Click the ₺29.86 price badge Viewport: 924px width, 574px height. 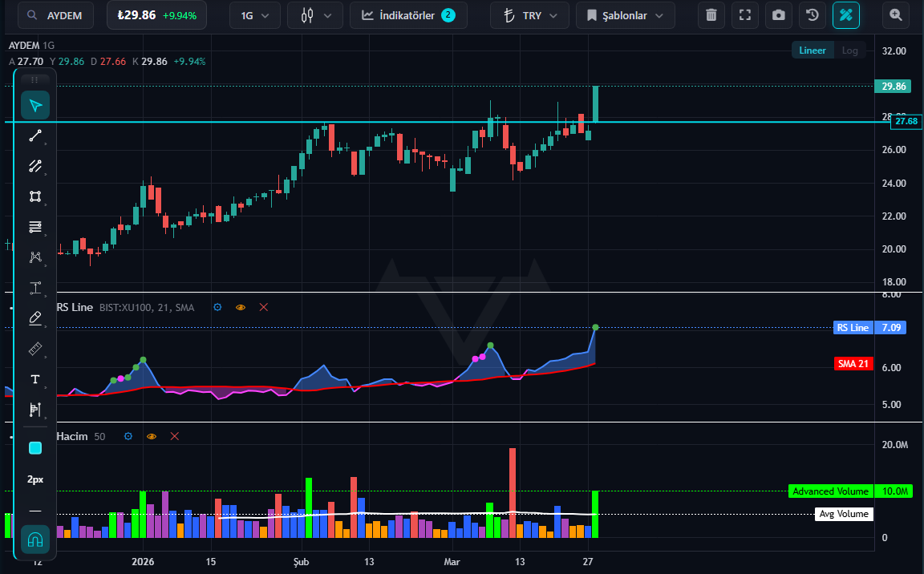click(x=156, y=15)
